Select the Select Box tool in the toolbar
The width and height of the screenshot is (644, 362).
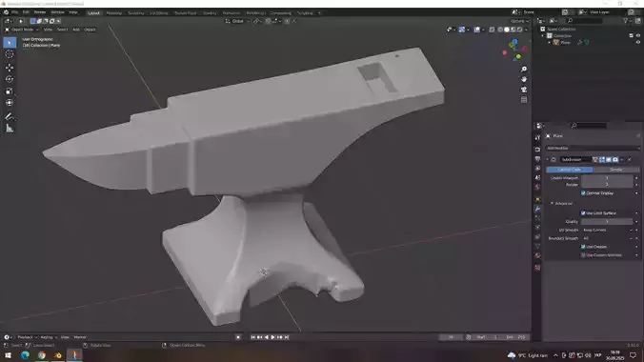click(10, 42)
